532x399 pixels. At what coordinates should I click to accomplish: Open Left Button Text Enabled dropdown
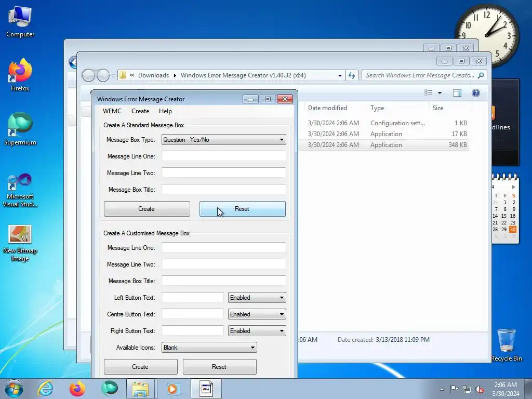pyautogui.click(x=257, y=298)
